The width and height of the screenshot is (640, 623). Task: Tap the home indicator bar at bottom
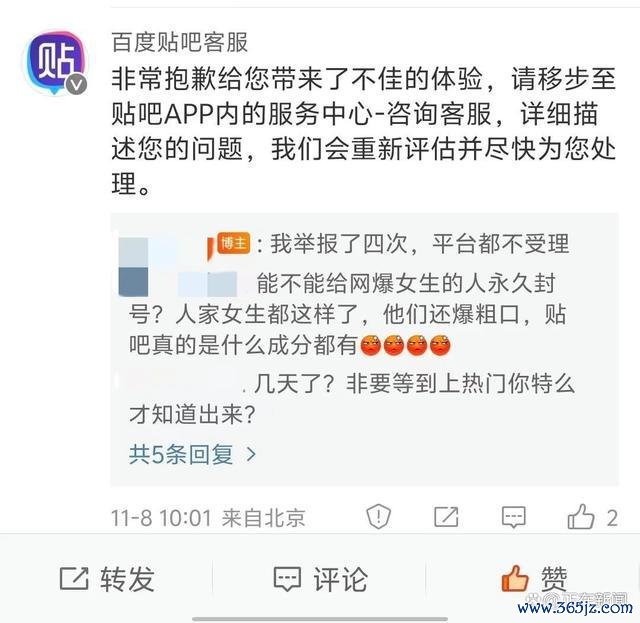(320, 619)
